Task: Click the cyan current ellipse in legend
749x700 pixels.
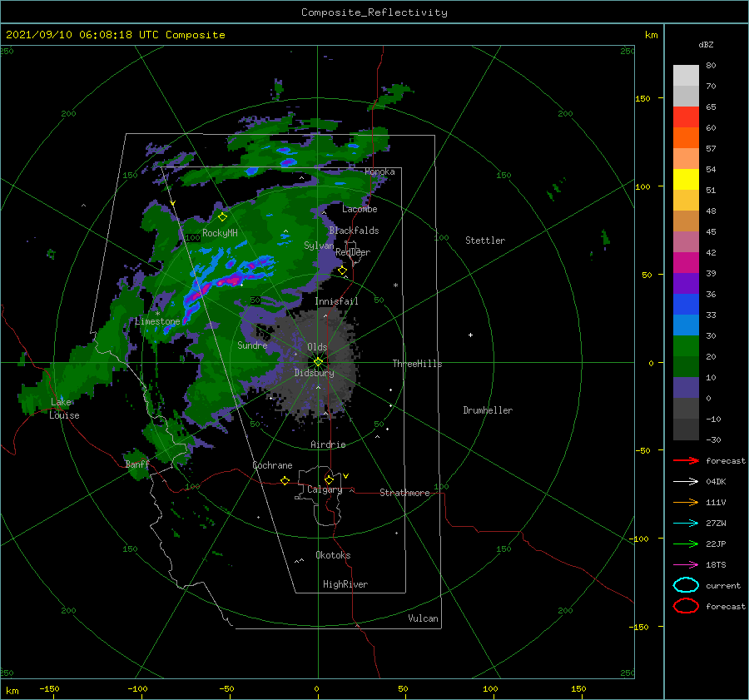Action: pos(686,585)
